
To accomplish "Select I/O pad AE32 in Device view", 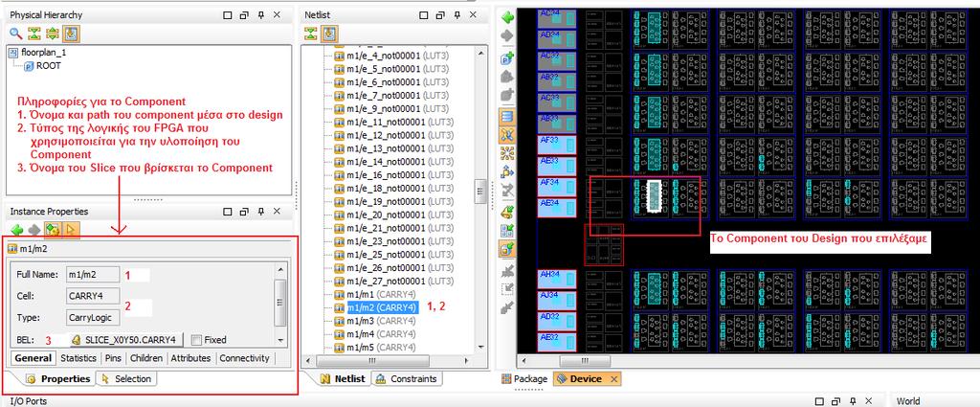I will [x=557, y=342].
